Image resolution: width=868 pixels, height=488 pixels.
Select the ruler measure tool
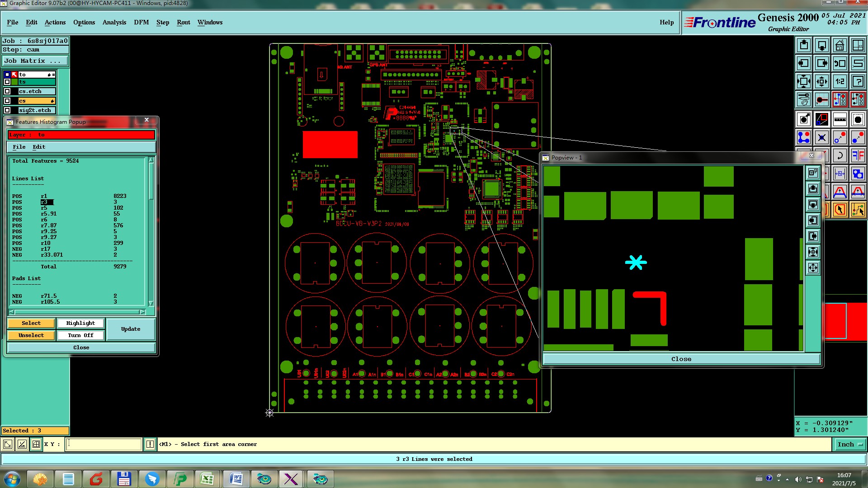click(840, 119)
